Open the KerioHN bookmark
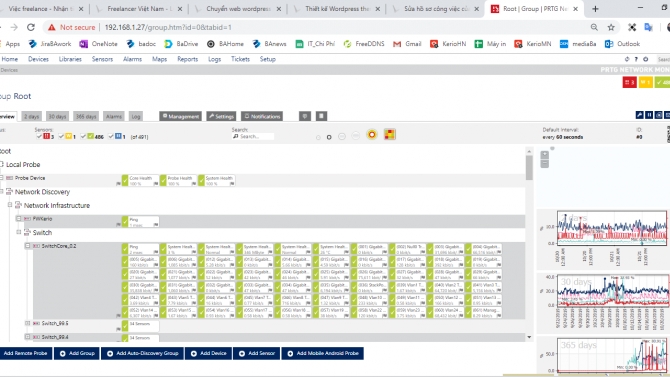This screenshot has height=377, width=670. [448, 44]
